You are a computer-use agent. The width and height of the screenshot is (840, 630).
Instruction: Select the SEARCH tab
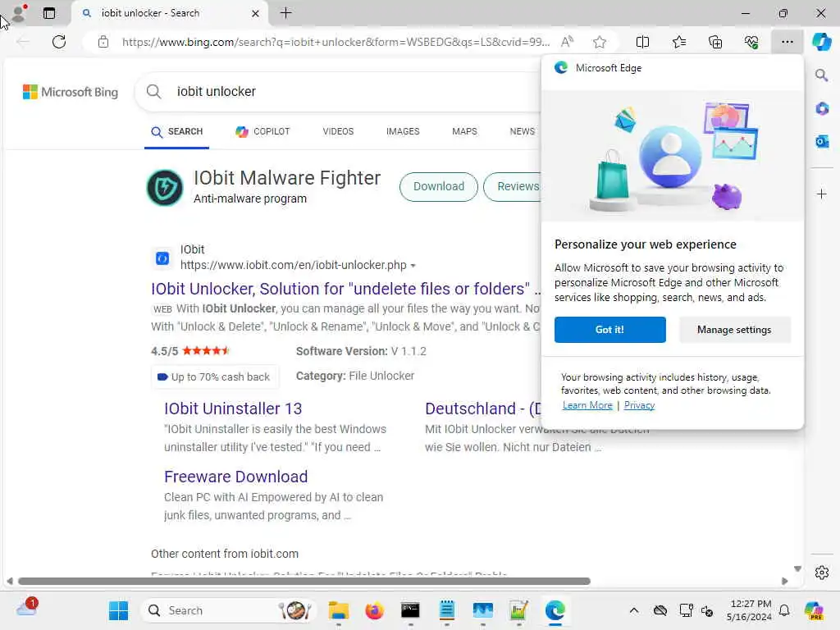click(177, 132)
